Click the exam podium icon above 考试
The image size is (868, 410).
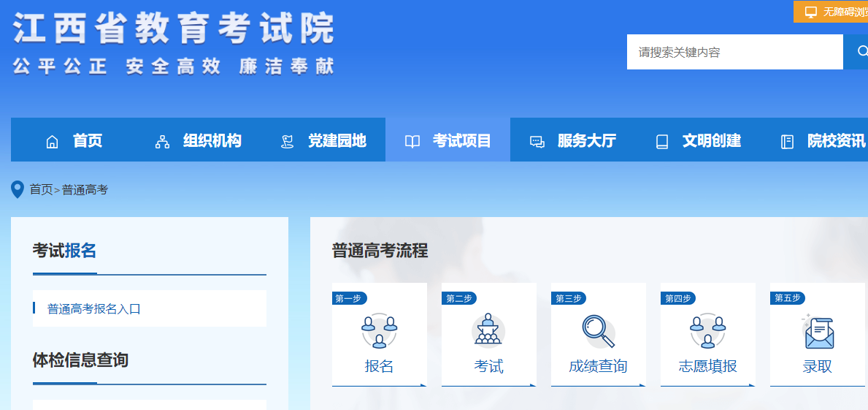tap(488, 330)
